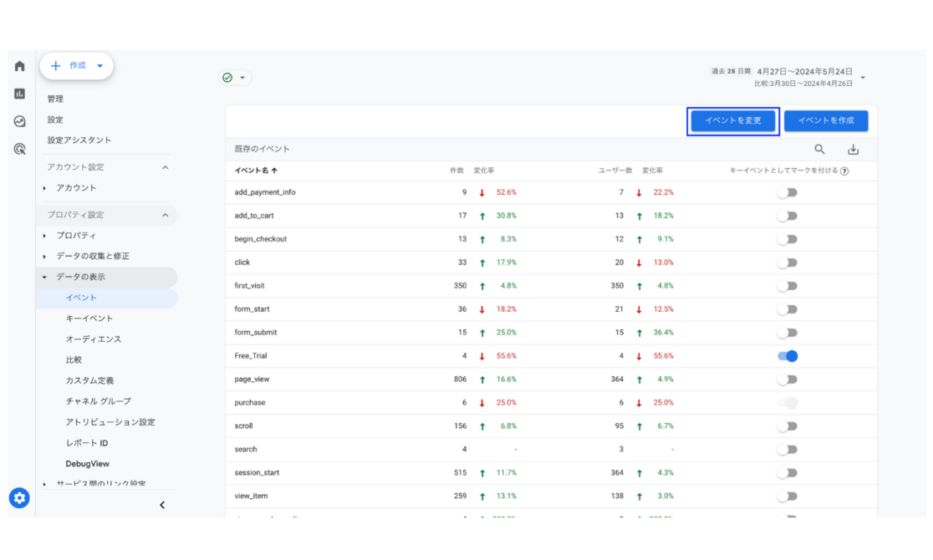This screenshot has height=560, width=933.
Task: Open the Advertising target icon
Action: 19,149
